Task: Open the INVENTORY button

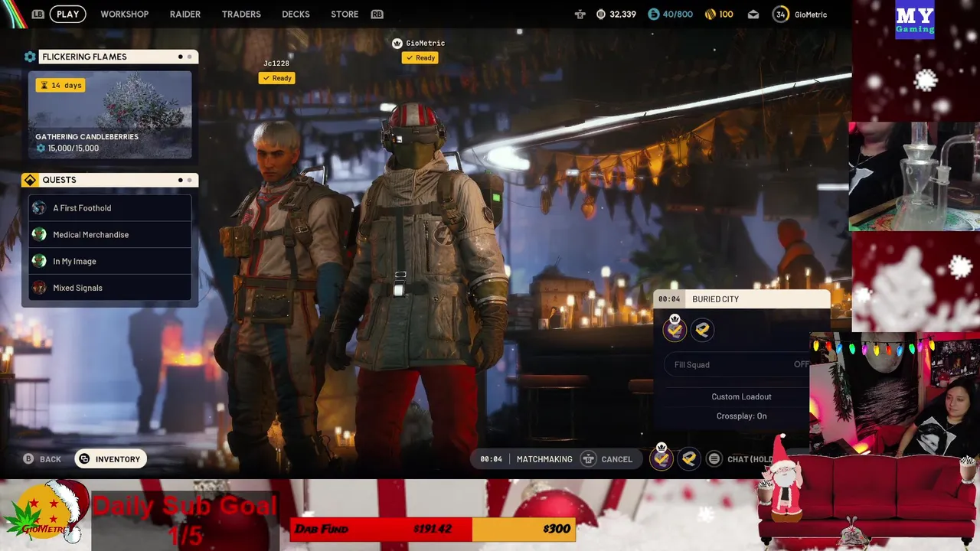Action: (110, 459)
